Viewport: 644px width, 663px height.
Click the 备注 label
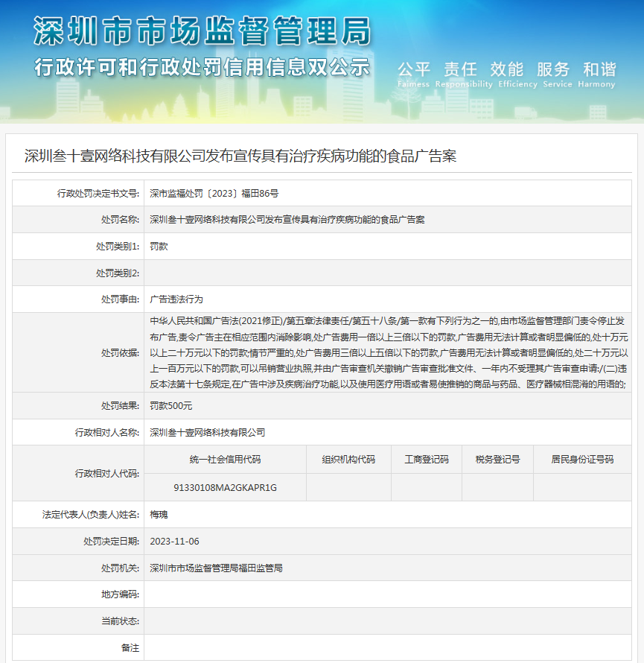[130, 648]
